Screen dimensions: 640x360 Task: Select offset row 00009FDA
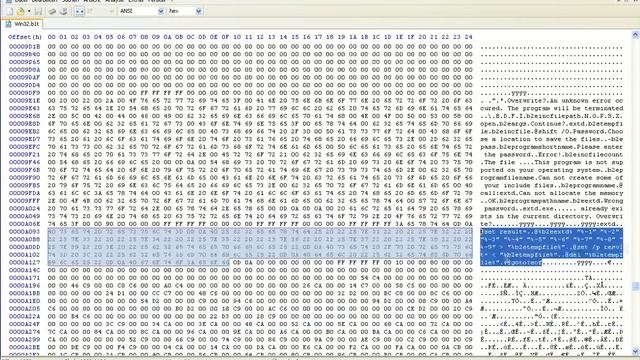25,193
